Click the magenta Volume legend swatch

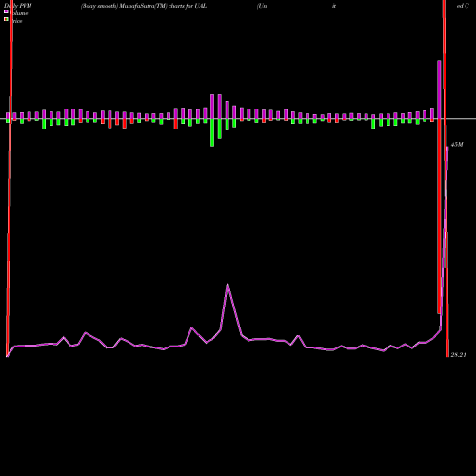(x=6, y=11)
